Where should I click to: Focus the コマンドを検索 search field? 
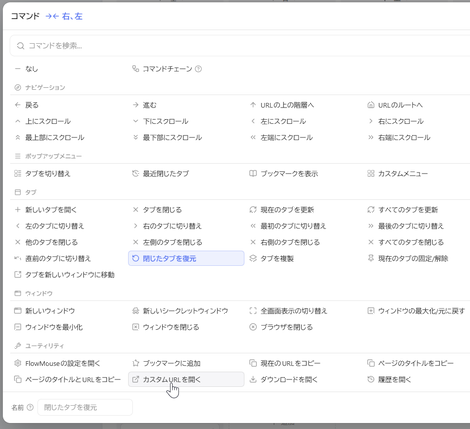click(x=240, y=46)
